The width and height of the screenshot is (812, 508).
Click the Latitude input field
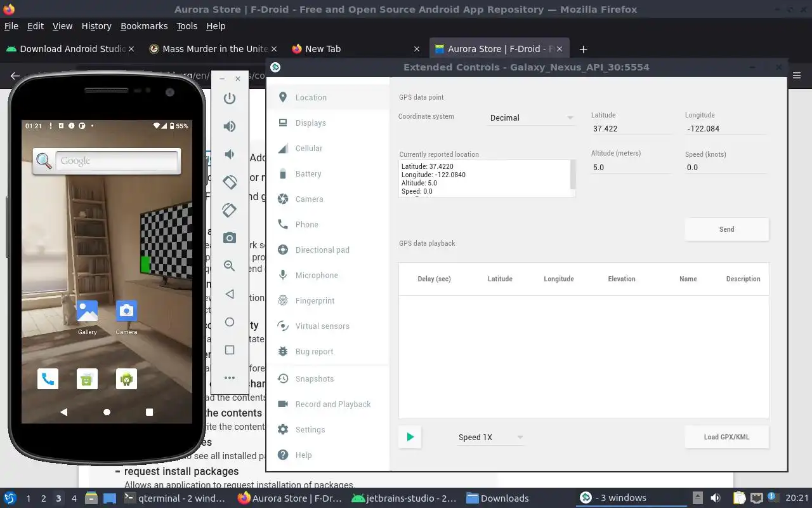click(x=632, y=128)
